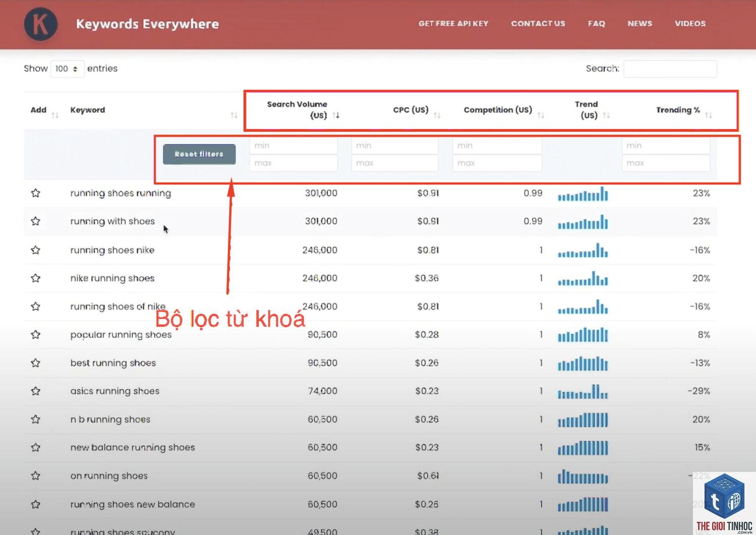Viewport: 756px width, 535px height.
Task: Add 'asics running shoes' to favorites
Action: [x=35, y=391]
